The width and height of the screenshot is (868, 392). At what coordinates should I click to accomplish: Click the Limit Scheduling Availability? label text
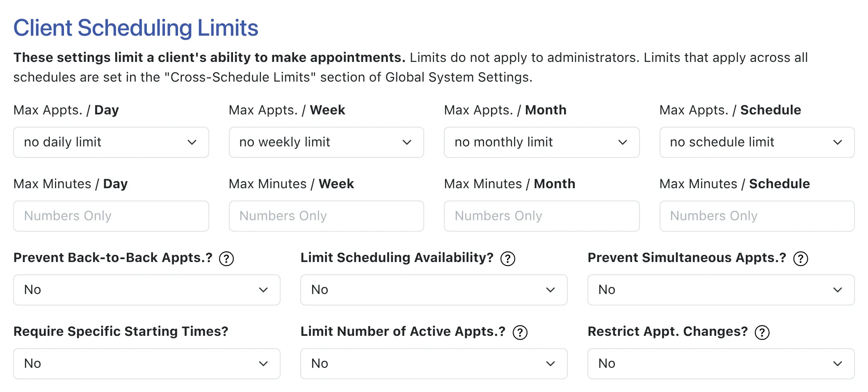397,258
